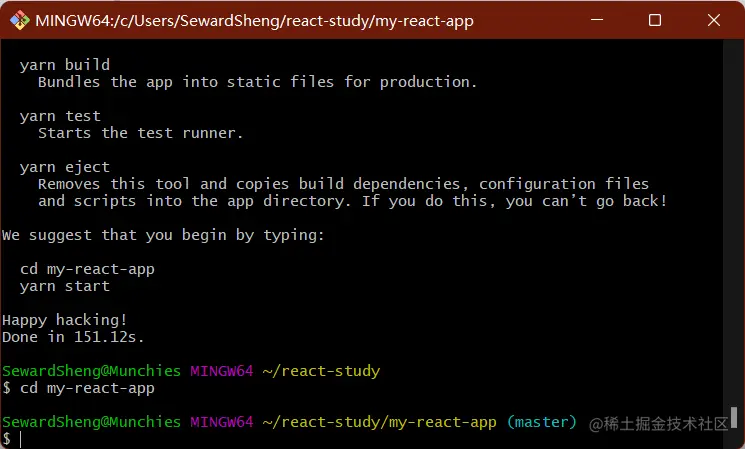Click the Git Bash icon in title bar
The width and height of the screenshot is (745, 449).
tap(18, 20)
